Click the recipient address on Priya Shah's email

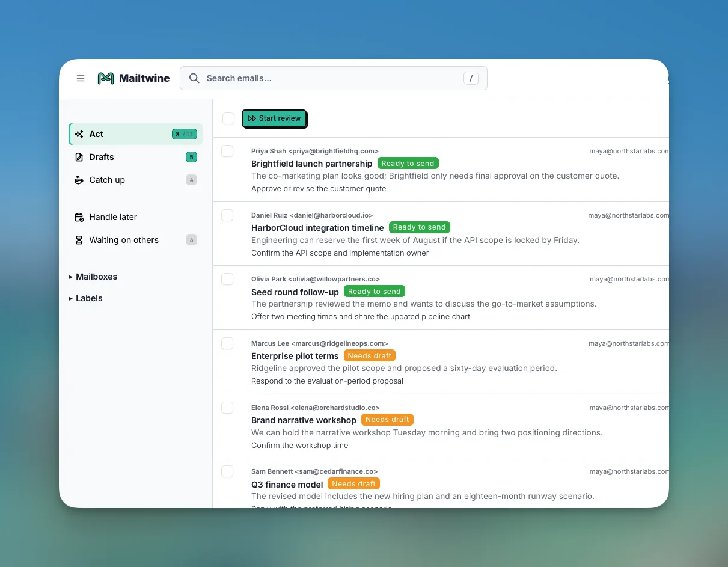click(629, 151)
